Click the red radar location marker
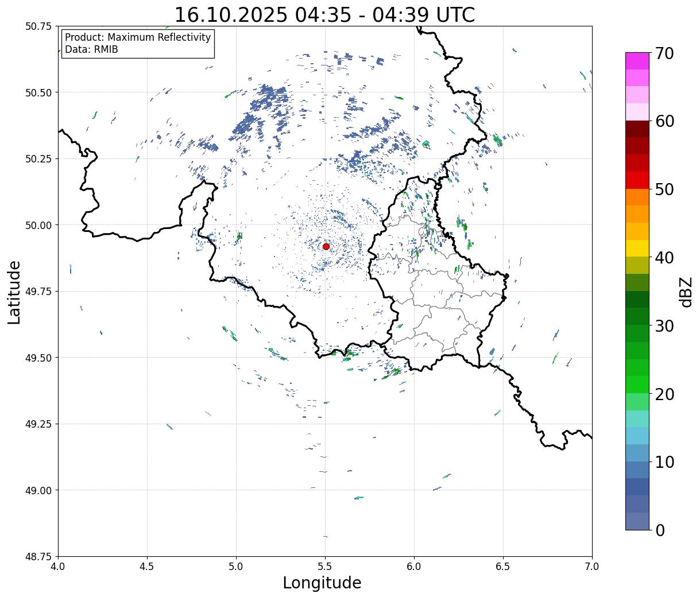Screen dimensions: 700x597 [326, 246]
